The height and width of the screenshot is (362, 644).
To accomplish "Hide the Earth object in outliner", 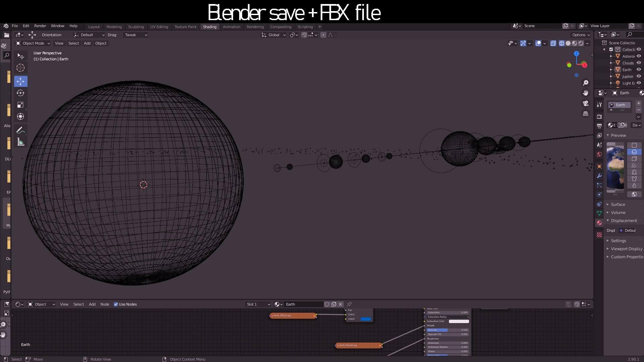I will [x=639, y=70].
